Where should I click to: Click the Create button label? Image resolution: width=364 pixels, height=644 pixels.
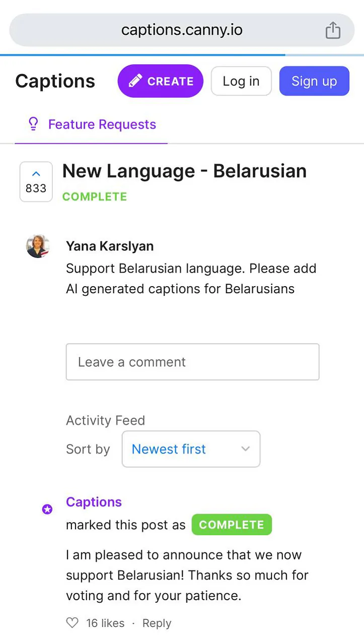click(170, 81)
